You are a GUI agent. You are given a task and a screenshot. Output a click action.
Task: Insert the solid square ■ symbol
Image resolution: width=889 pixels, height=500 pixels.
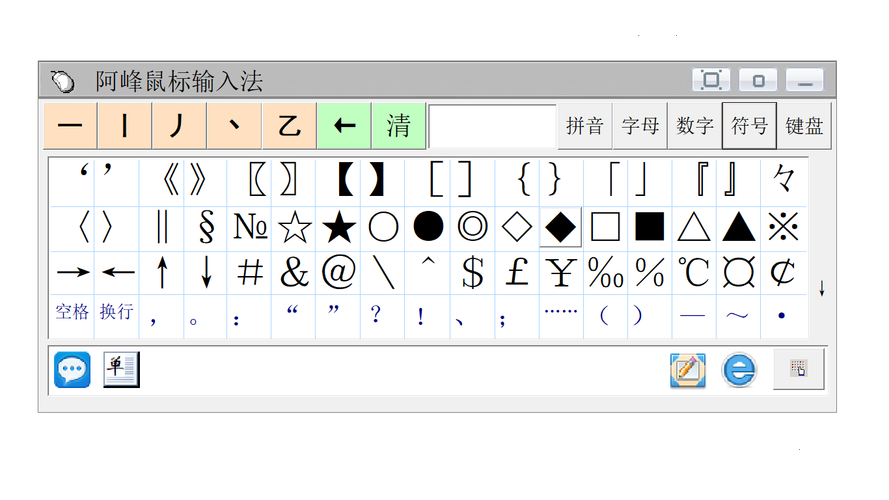650,227
